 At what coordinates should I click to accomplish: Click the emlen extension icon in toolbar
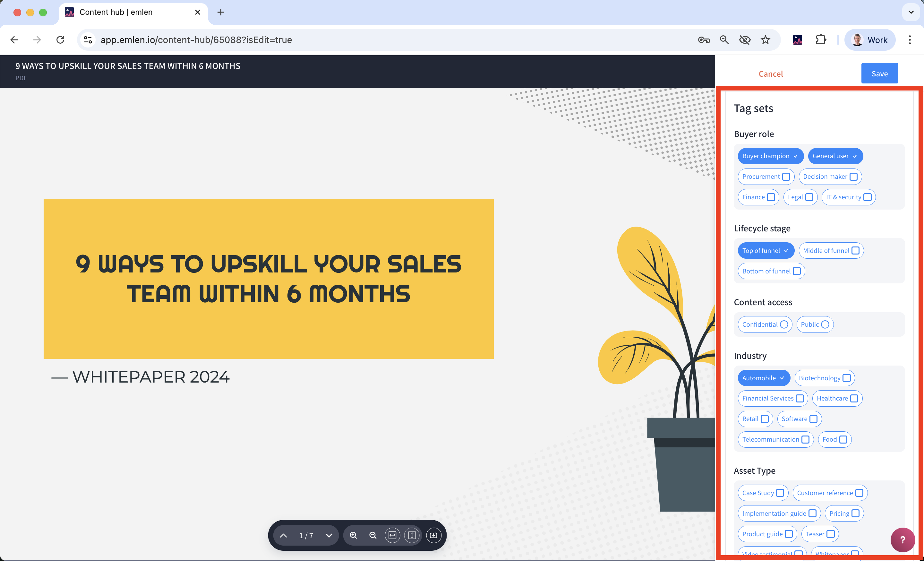[x=797, y=40]
